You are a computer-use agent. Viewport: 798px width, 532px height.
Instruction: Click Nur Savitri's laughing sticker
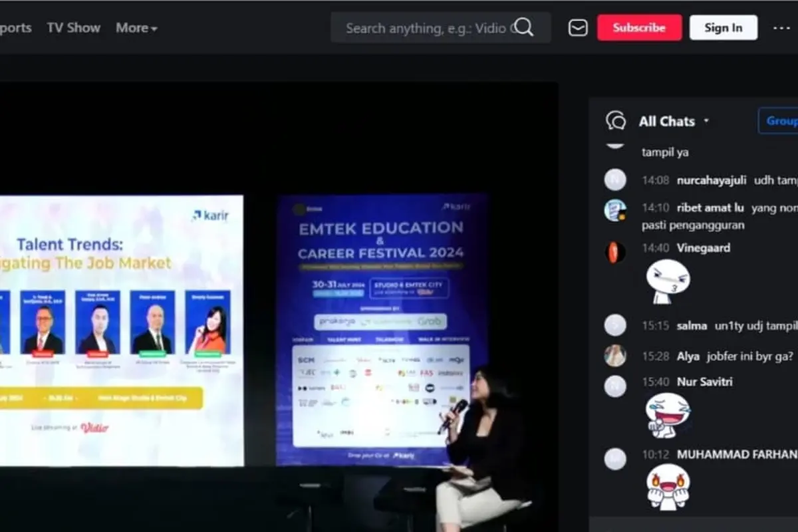668,415
